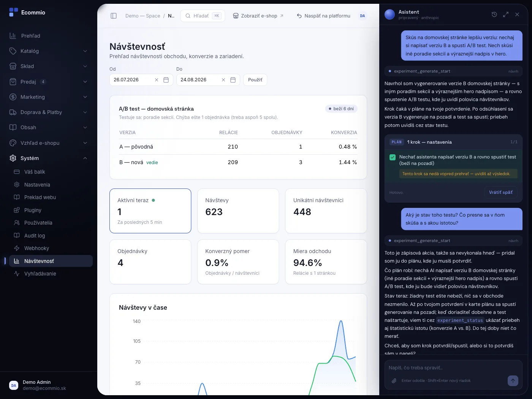This screenshot has width=532, height=399.
Task: Expand the Katalóg menu
Action: coord(49,51)
